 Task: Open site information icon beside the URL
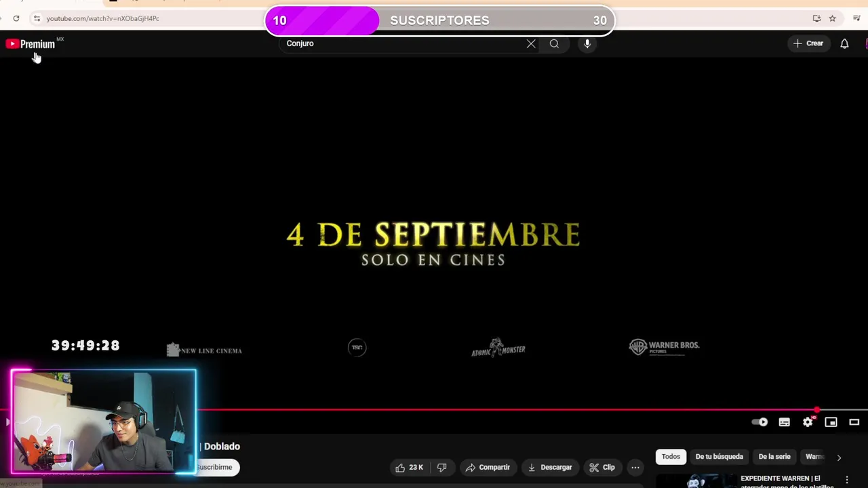click(x=37, y=18)
